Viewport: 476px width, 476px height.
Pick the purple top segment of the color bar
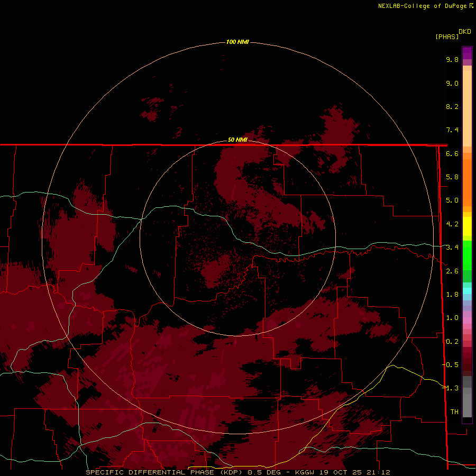[467, 53]
